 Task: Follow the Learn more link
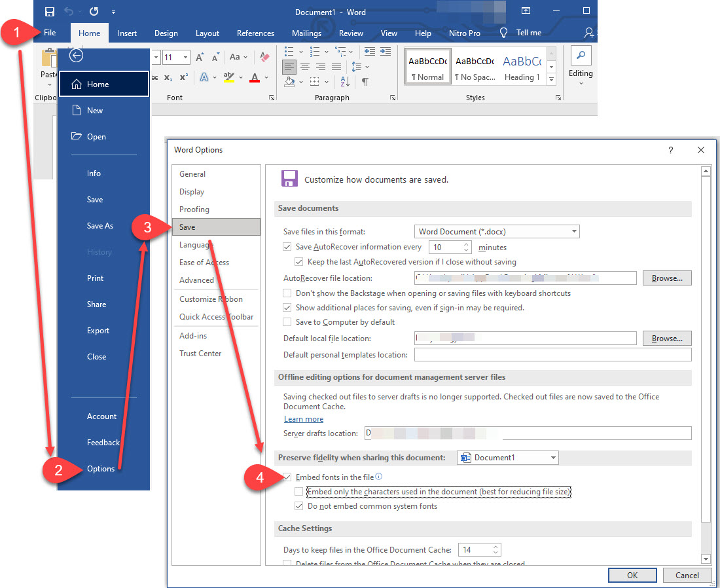click(x=304, y=419)
